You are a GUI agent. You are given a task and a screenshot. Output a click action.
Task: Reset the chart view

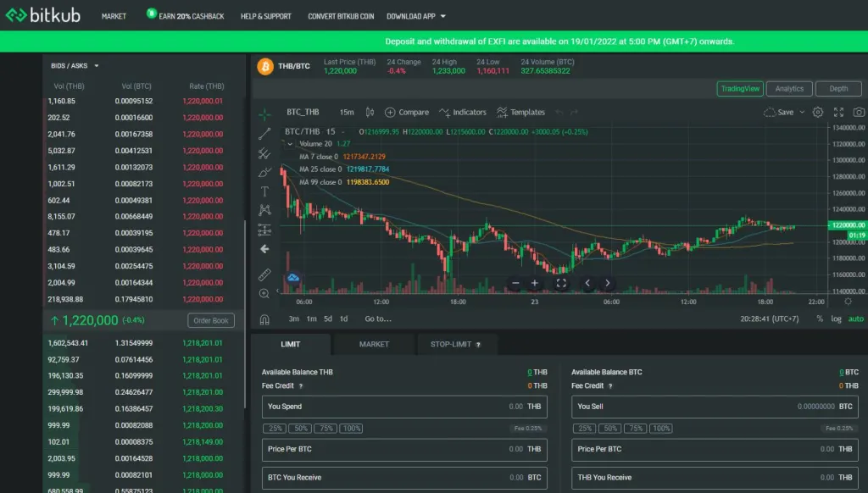[x=561, y=283]
